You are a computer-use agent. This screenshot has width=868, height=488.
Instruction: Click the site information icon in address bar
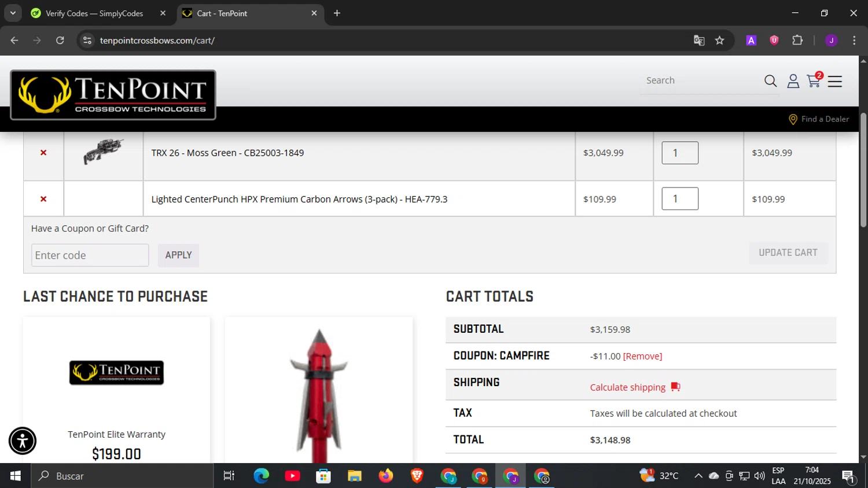87,41
